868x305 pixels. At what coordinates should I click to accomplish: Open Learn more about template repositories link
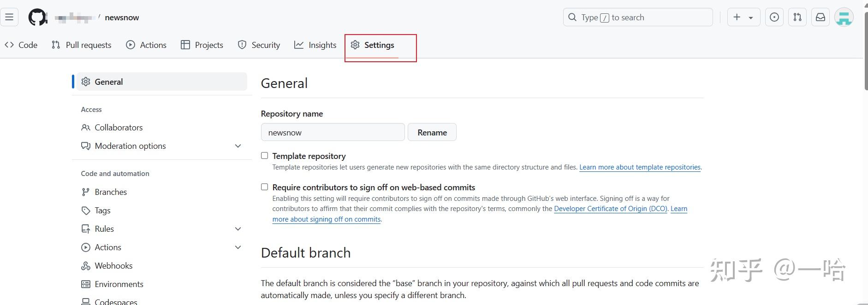click(x=640, y=167)
